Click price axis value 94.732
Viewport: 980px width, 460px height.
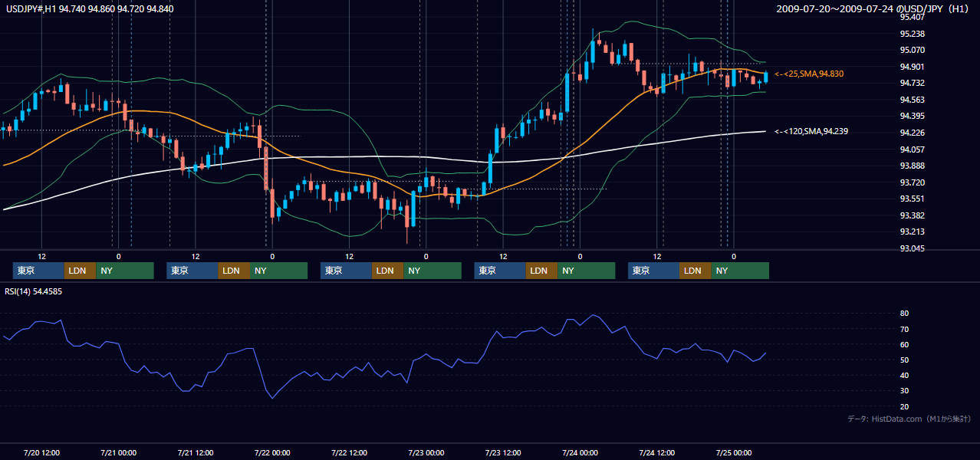913,83
